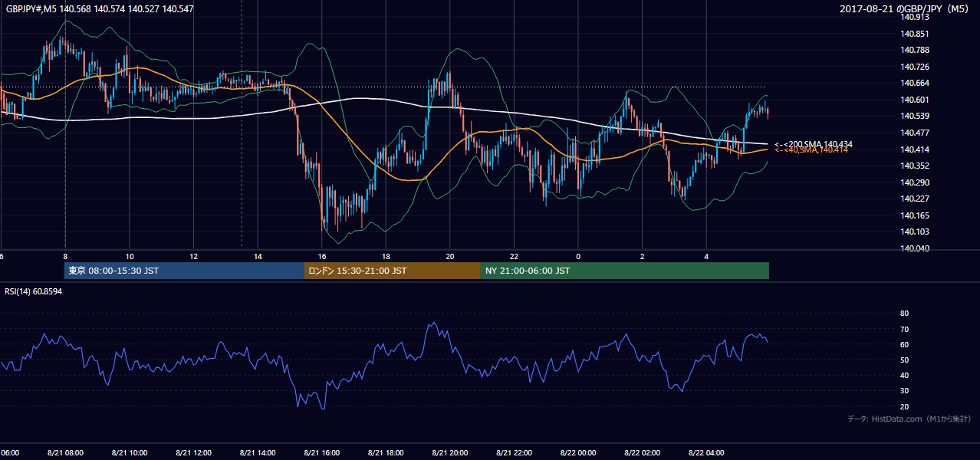Click RSI scale value 50
This screenshot has width=980, height=460.
point(904,360)
